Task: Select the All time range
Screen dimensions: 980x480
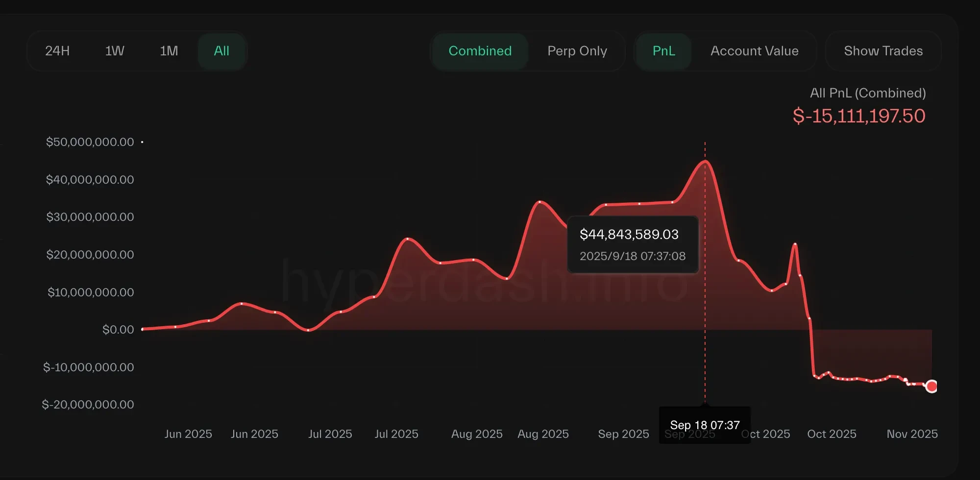Action: [221, 51]
